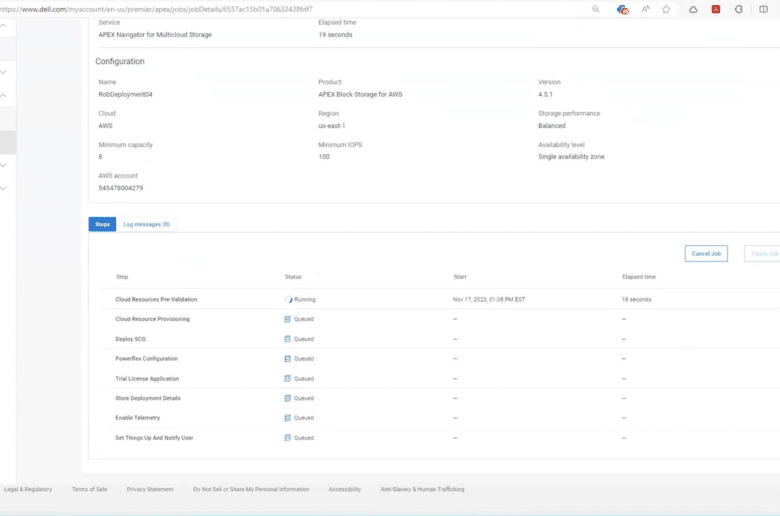
Task: Click product APEX Block Storage for AWS
Action: coord(360,95)
